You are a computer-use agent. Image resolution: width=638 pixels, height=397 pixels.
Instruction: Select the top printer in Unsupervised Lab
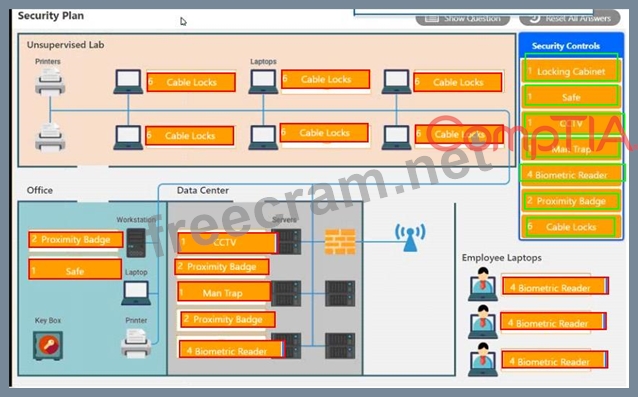pyautogui.click(x=50, y=82)
